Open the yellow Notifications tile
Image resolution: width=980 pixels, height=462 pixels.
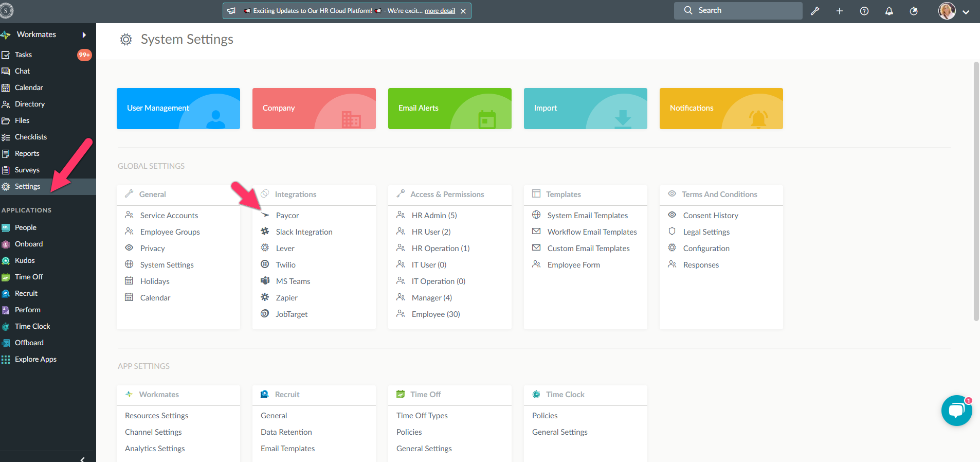tap(721, 109)
